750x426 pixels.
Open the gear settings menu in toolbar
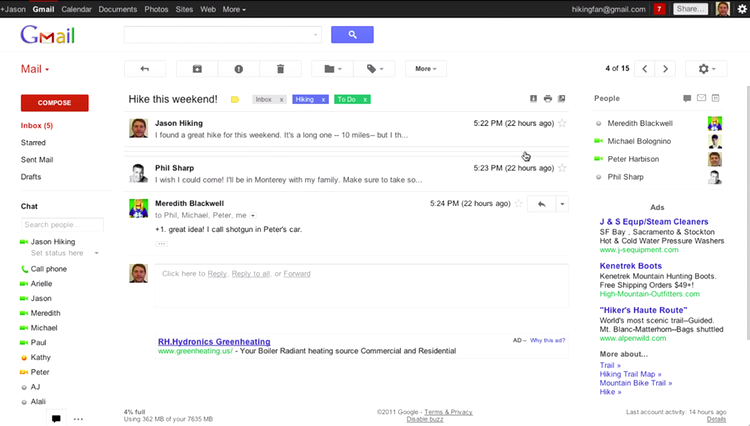coord(706,69)
